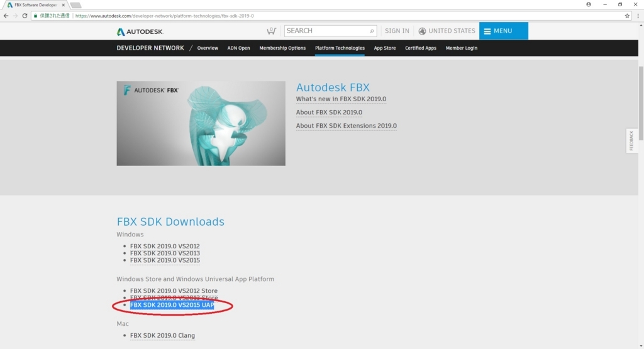Download FBX SDK 2019.0 VS2015
Screen dimensions: 644x349
[x=165, y=260]
